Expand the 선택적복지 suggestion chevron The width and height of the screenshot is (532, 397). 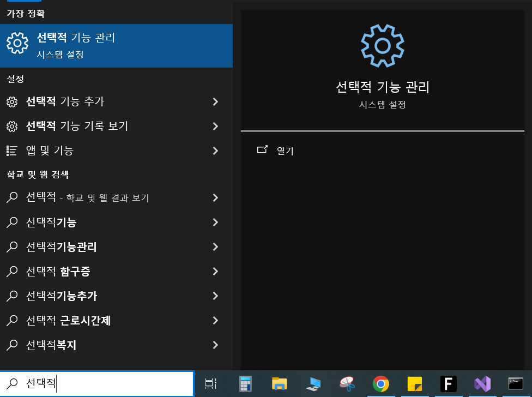point(215,345)
